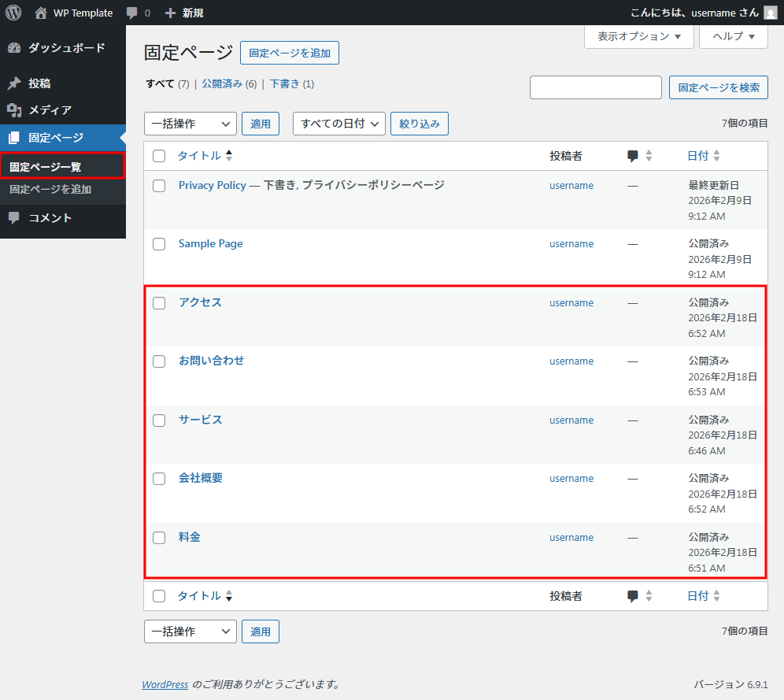
Task: Go to コメント menu in sidebar
Action: point(50,218)
